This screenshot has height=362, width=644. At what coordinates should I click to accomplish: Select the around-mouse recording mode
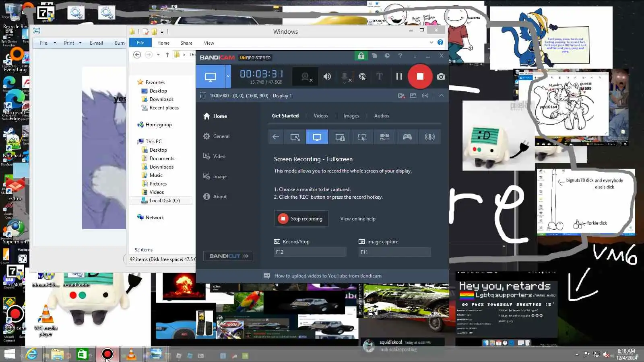click(362, 137)
